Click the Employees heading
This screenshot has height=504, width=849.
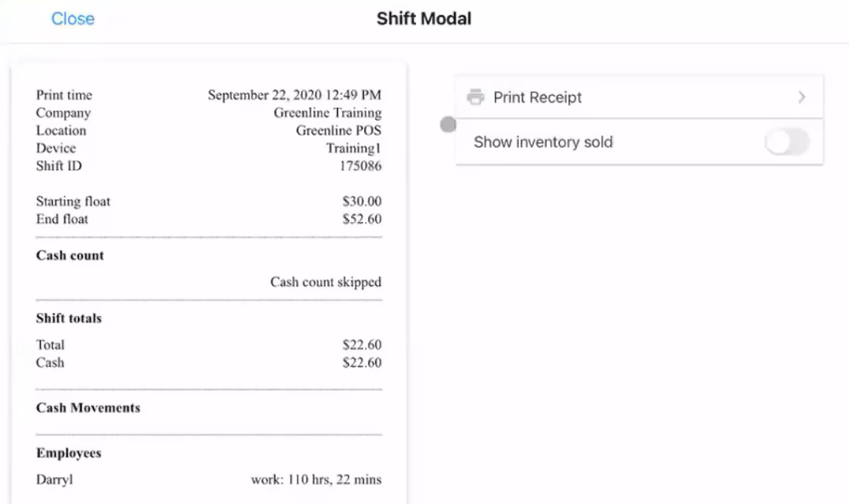coord(69,453)
